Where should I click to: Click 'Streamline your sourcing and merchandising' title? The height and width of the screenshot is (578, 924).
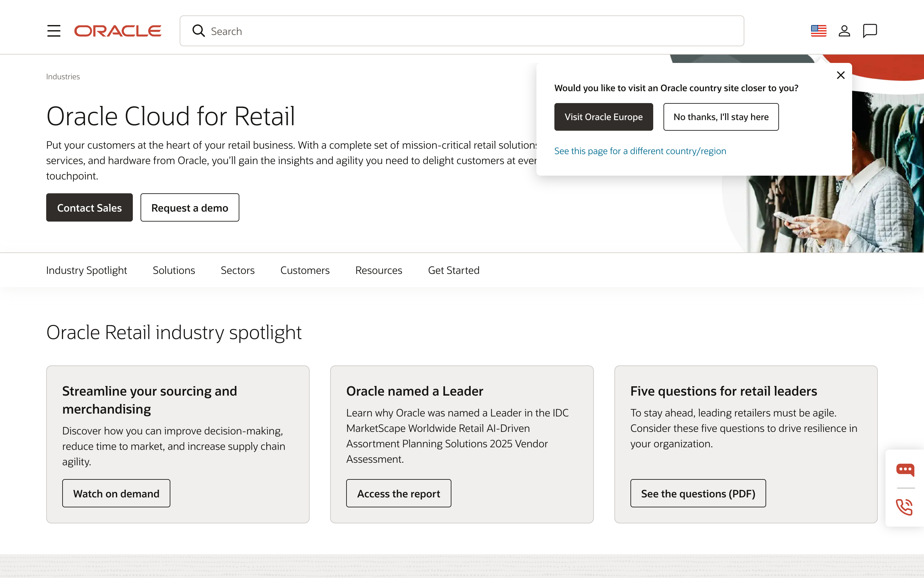(x=150, y=400)
